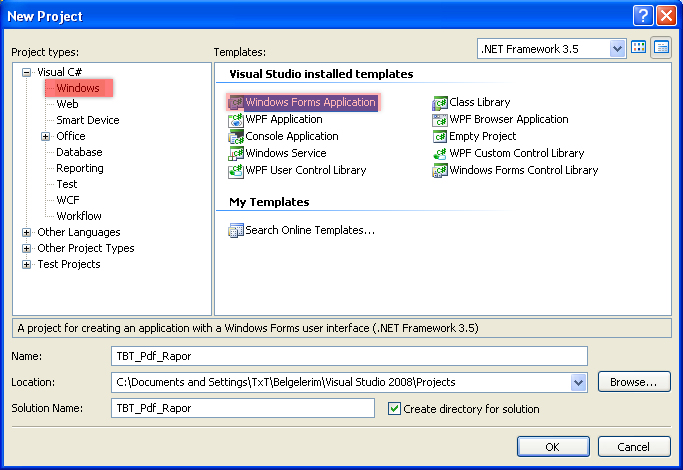Choose the Console Application label
The height and width of the screenshot is (470, 683).
point(292,136)
